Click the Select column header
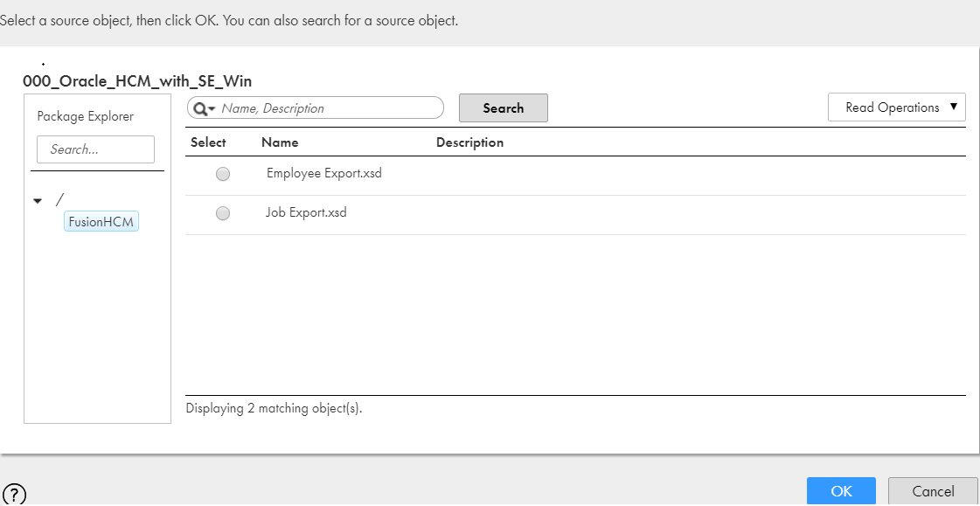The image size is (980, 506). pos(208,142)
